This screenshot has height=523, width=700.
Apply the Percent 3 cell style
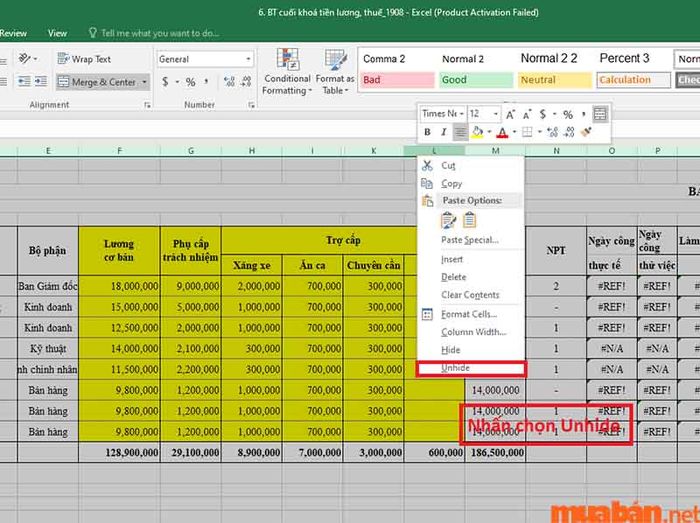pyautogui.click(x=633, y=58)
